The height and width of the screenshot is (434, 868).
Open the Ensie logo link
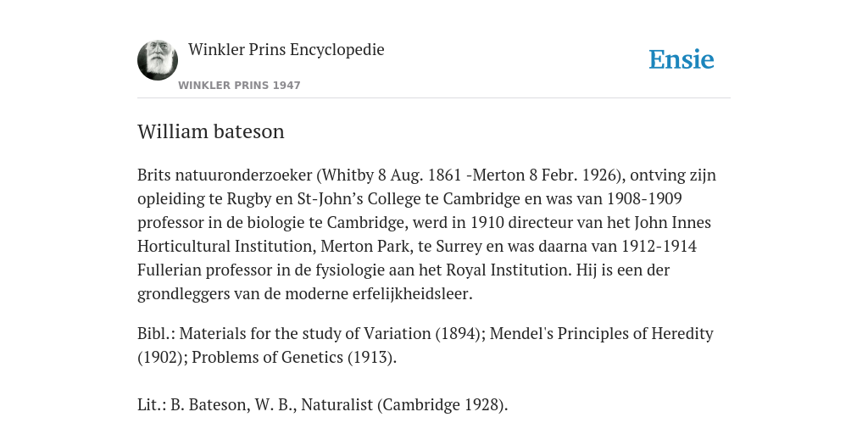[682, 60]
